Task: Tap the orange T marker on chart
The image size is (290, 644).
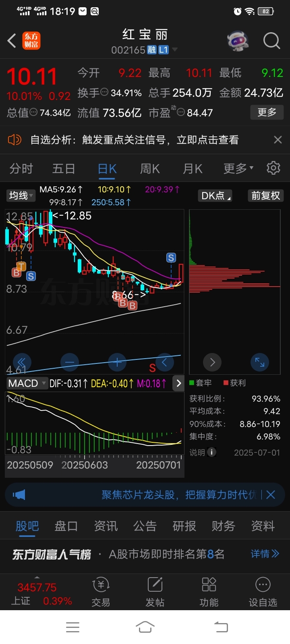Action: 21,266
